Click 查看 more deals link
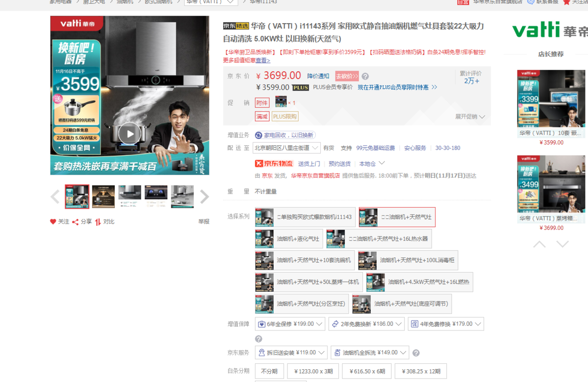This screenshot has height=382, width=588. pos(263,60)
